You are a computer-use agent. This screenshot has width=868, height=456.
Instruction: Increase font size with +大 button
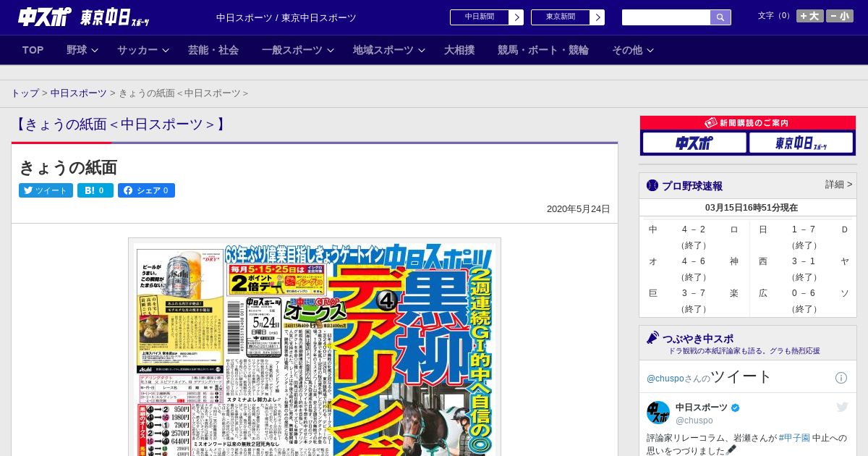pos(810,16)
